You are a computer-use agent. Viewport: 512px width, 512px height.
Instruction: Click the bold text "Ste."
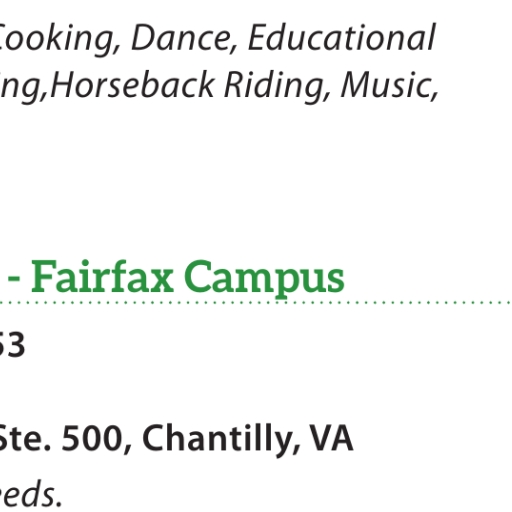25,438
